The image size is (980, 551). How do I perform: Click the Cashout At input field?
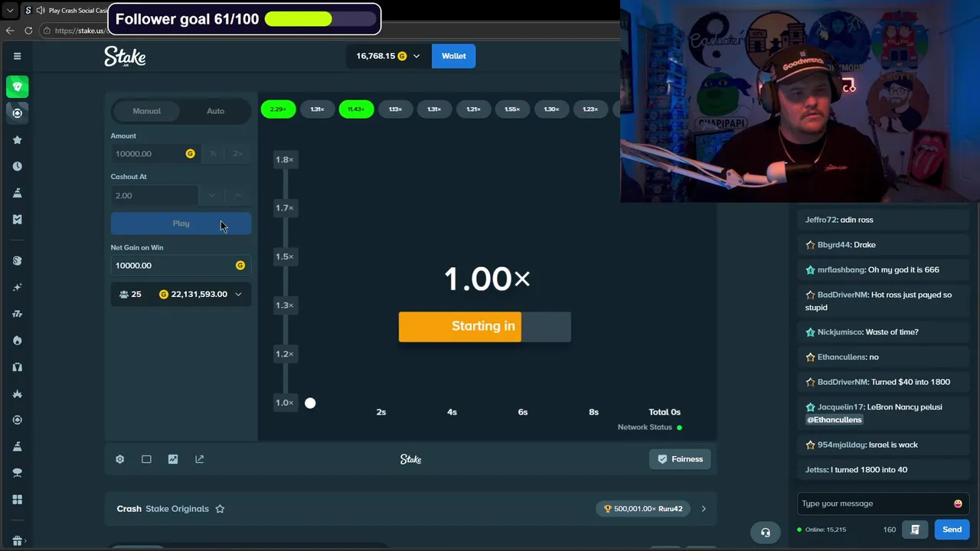point(155,196)
